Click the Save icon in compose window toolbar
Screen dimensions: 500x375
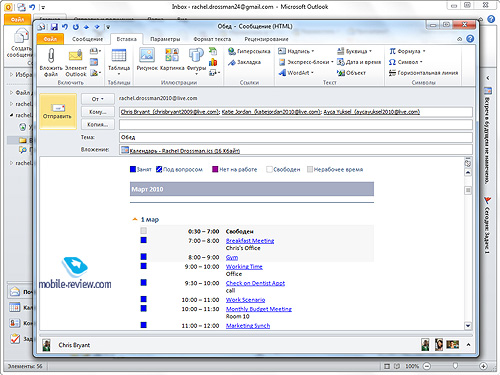54,27
